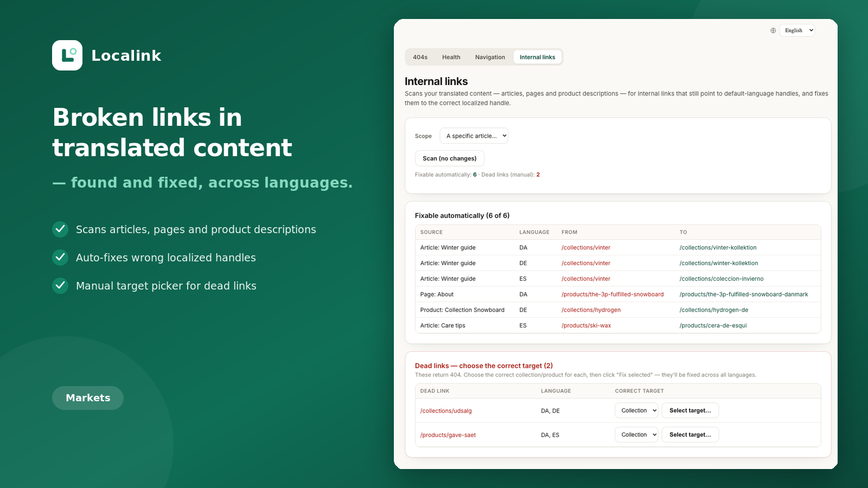Click the Scan (no changes) button
Image resolution: width=868 pixels, height=488 pixels.
click(x=449, y=158)
